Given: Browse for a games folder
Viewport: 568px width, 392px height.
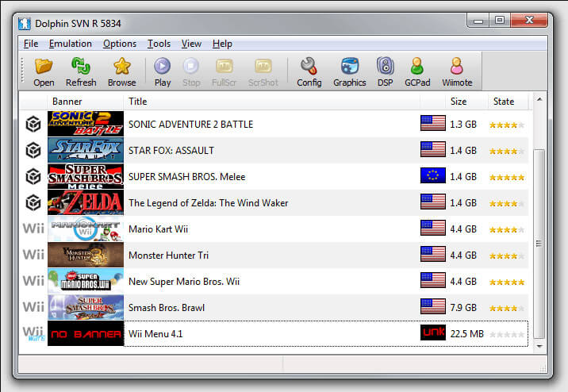Looking at the screenshot, I should [121, 72].
